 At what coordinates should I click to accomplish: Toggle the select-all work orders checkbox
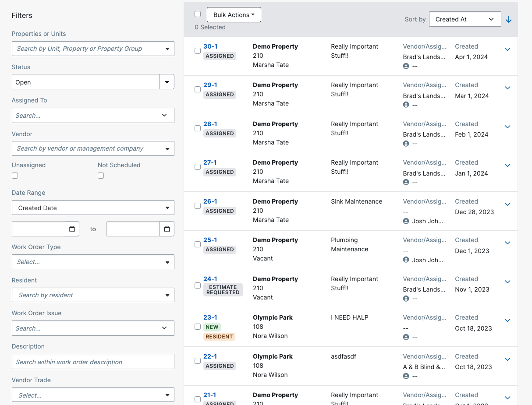tap(198, 14)
